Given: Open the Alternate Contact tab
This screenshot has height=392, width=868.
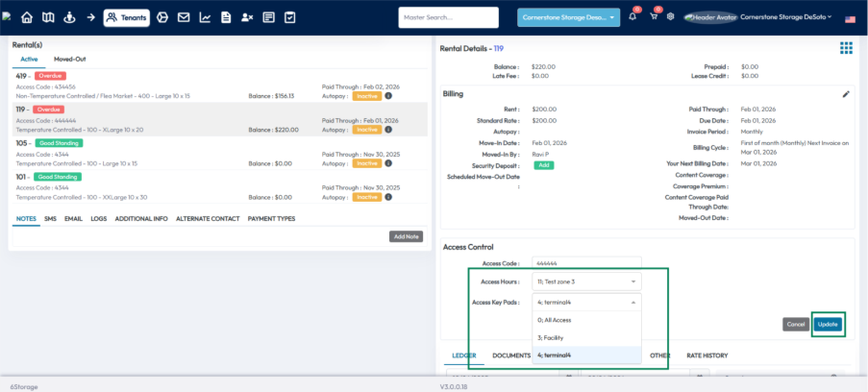Looking at the screenshot, I should (x=208, y=218).
